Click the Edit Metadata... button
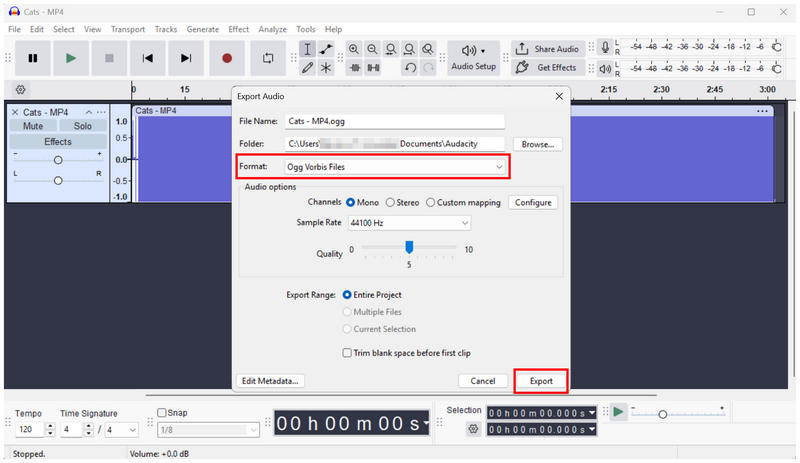The height and width of the screenshot is (463, 800). [x=270, y=381]
